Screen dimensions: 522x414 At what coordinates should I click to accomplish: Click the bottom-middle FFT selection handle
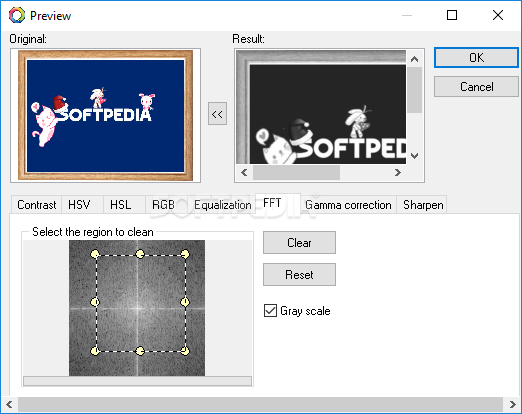[x=140, y=351]
